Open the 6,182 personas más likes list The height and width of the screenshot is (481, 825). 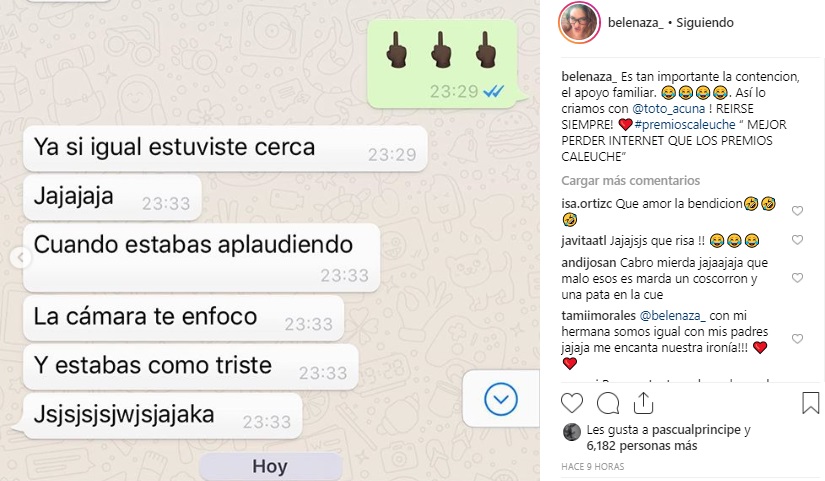point(642,446)
